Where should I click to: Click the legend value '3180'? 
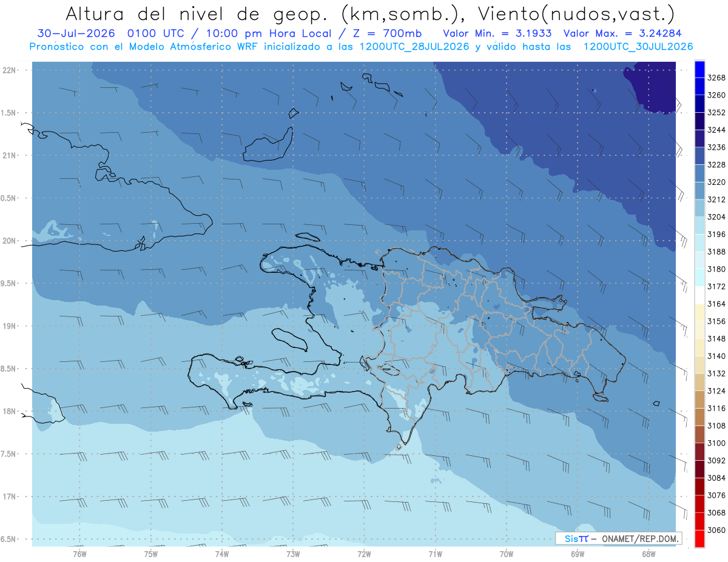pos(716,269)
